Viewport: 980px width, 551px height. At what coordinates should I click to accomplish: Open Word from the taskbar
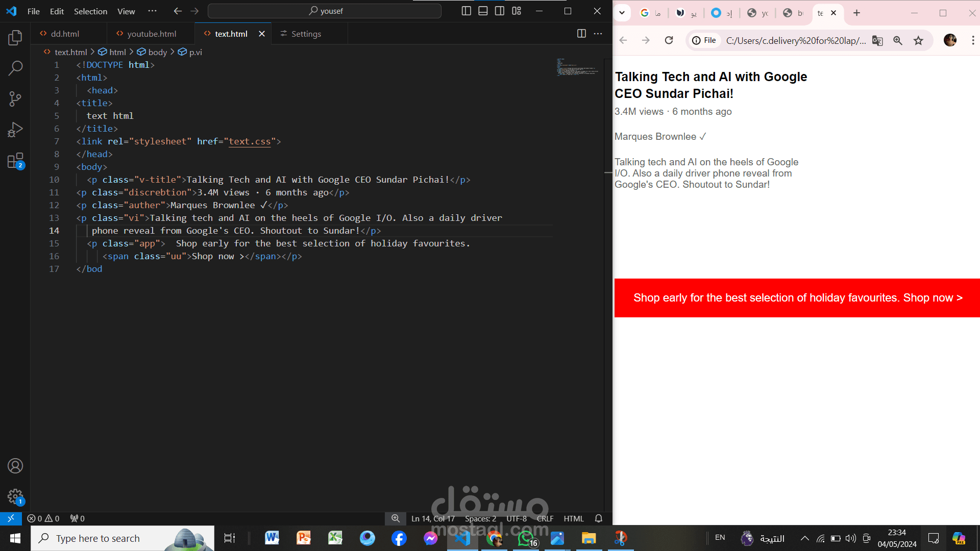click(x=272, y=538)
